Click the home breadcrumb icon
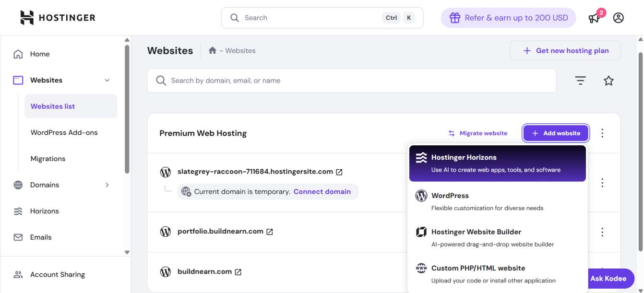Screen dimensions: 644x293 tap(213, 50)
